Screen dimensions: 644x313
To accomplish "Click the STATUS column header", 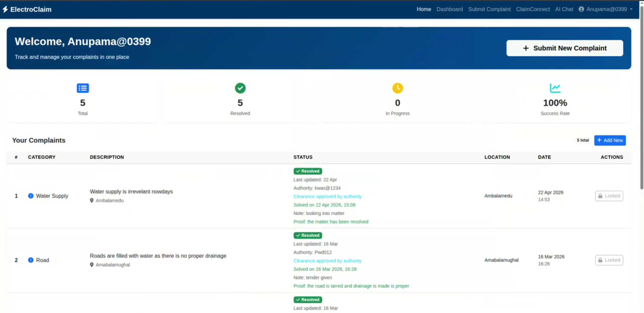I will pos(303,157).
